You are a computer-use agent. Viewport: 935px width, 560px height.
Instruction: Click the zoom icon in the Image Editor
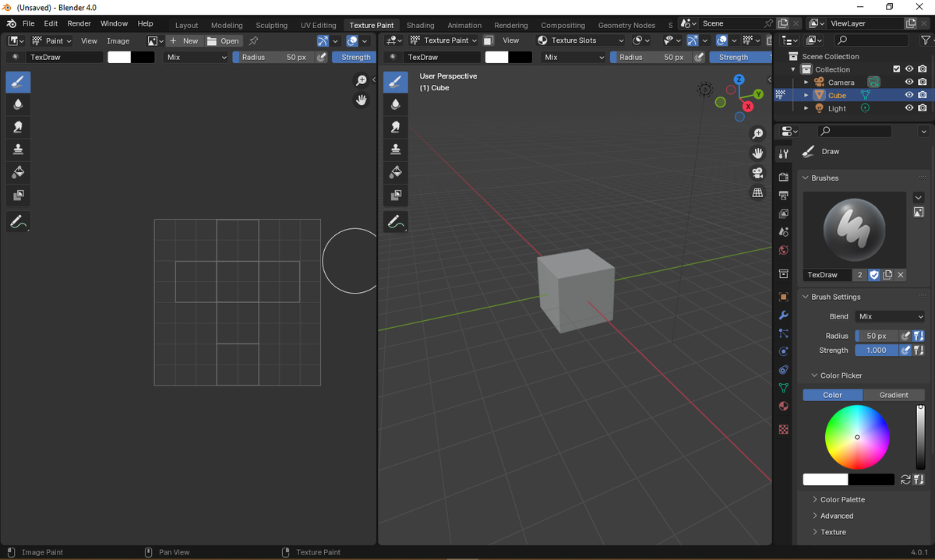(362, 80)
